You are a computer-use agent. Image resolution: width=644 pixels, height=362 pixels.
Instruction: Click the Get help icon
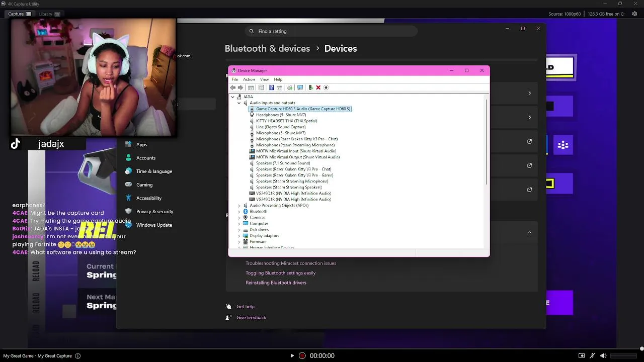[x=228, y=306]
